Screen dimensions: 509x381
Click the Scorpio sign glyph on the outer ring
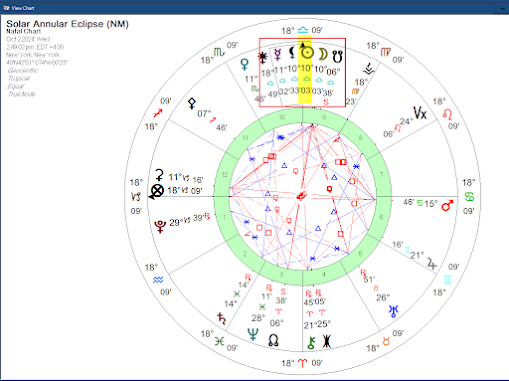point(219,52)
